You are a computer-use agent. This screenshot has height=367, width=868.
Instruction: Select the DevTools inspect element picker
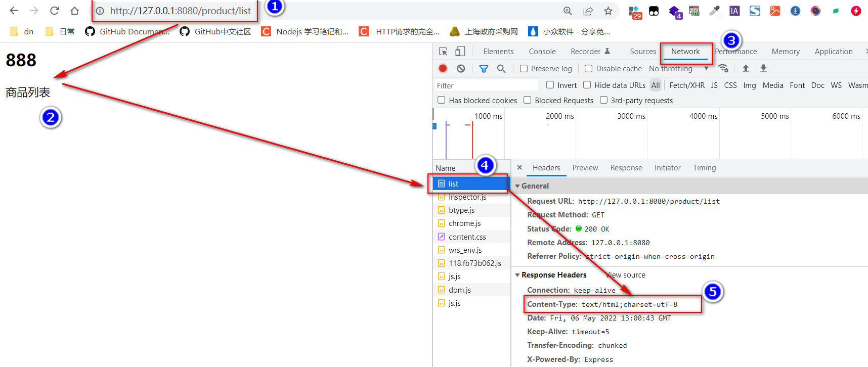(443, 52)
